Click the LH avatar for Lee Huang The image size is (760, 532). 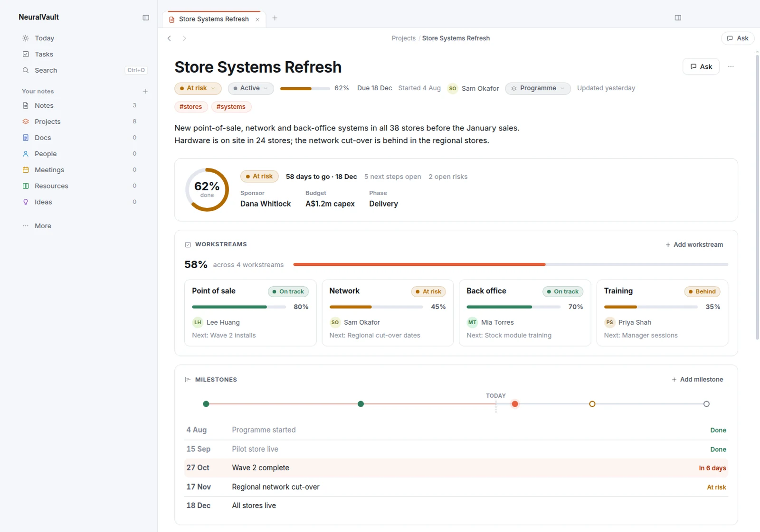click(x=198, y=322)
